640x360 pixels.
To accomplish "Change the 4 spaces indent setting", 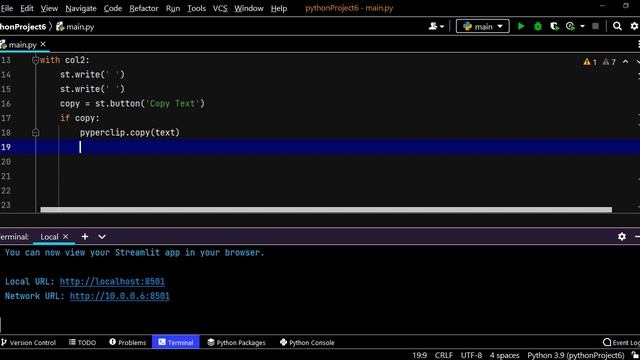I will click(x=504, y=356).
